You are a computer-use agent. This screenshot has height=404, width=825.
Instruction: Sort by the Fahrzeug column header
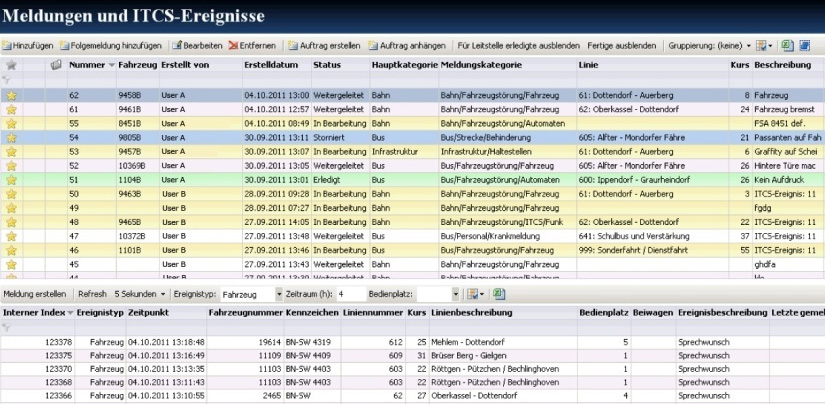[x=137, y=65]
